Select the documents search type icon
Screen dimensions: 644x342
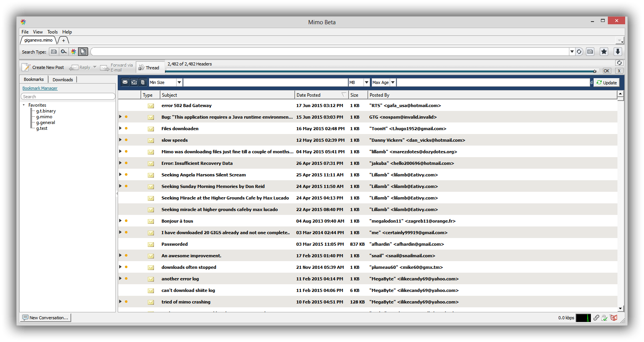point(83,52)
